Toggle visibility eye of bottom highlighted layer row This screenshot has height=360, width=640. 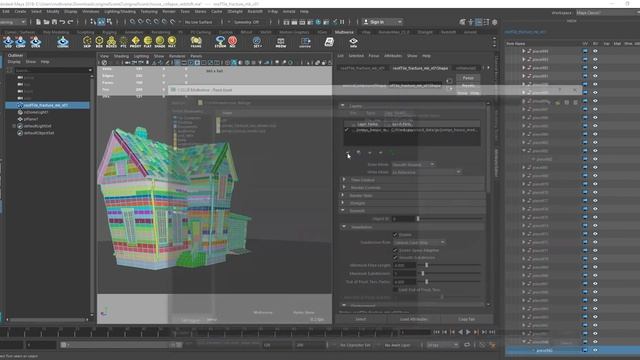595,350
